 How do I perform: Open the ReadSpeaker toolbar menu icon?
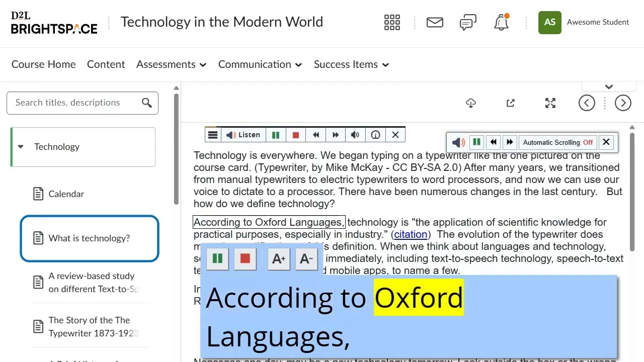click(213, 135)
